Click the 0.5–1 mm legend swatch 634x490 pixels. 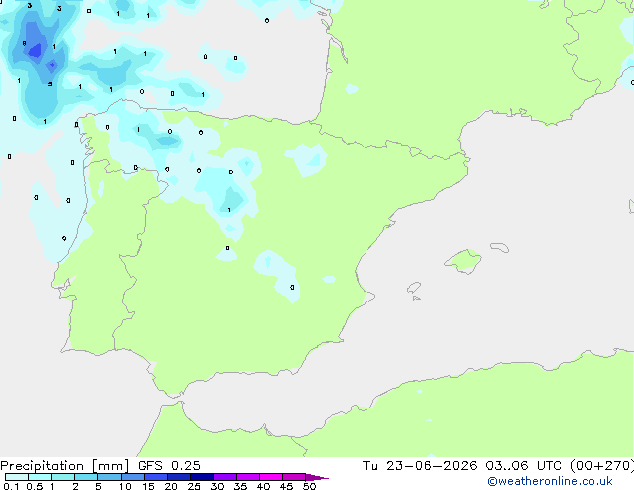click(x=40, y=477)
